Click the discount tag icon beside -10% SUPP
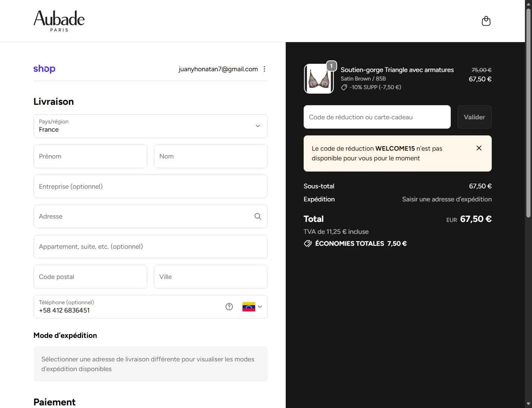The height and width of the screenshot is (408, 532). point(344,87)
